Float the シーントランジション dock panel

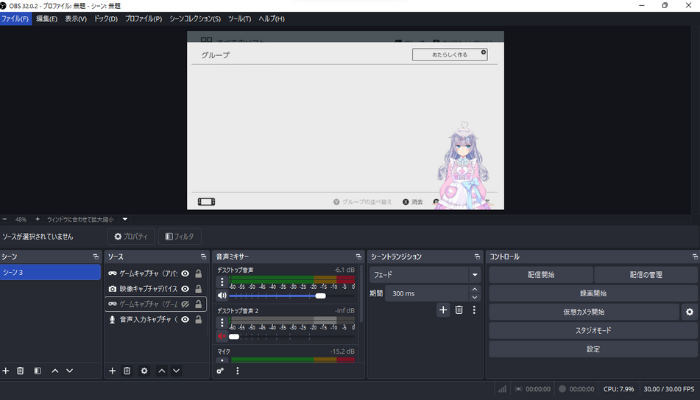477,257
